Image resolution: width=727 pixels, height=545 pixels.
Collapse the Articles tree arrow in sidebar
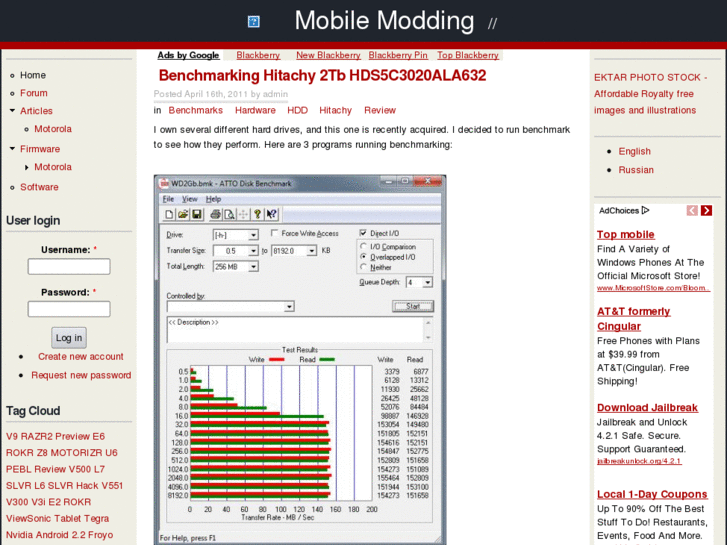[12, 110]
